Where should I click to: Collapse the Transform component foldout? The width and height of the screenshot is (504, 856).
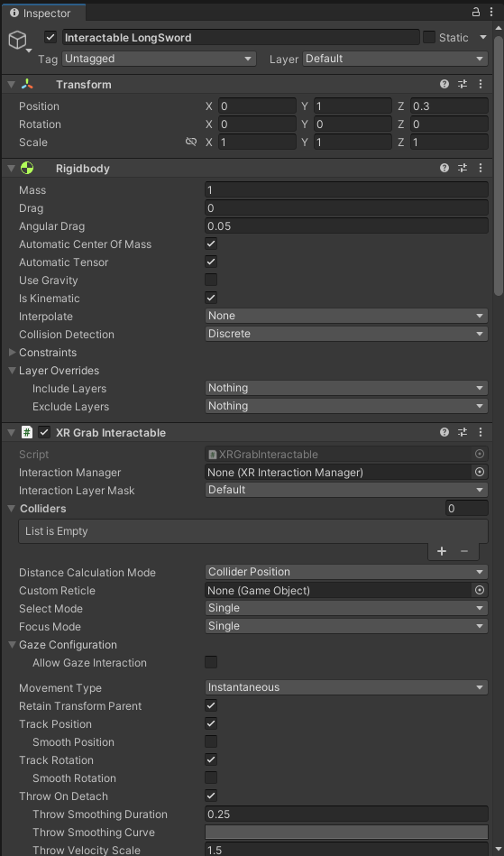(12, 84)
